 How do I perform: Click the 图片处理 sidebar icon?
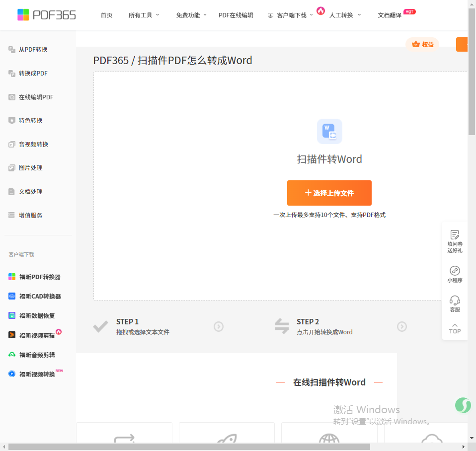pos(12,168)
